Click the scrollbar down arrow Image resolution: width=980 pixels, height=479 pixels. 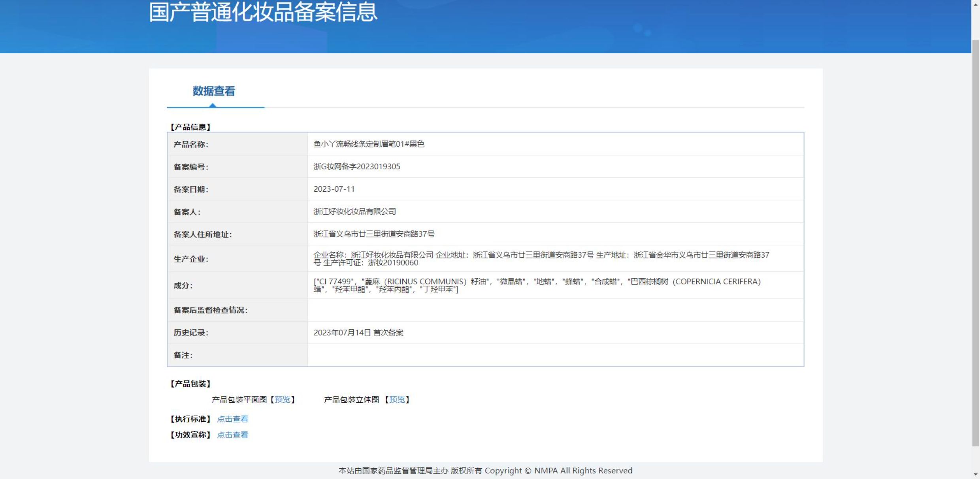click(x=976, y=475)
